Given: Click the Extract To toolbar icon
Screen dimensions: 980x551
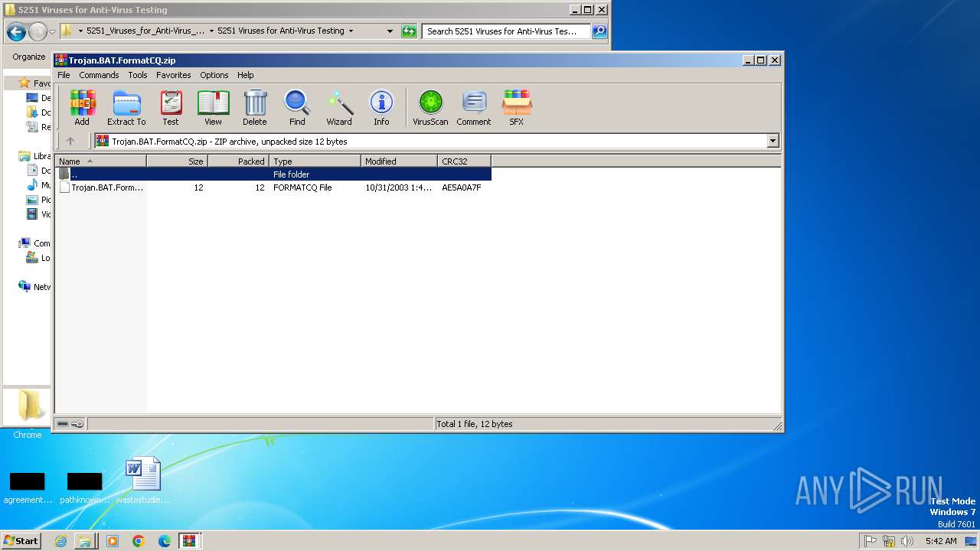Looking at the screenshot, I should (x=126, y=107).
